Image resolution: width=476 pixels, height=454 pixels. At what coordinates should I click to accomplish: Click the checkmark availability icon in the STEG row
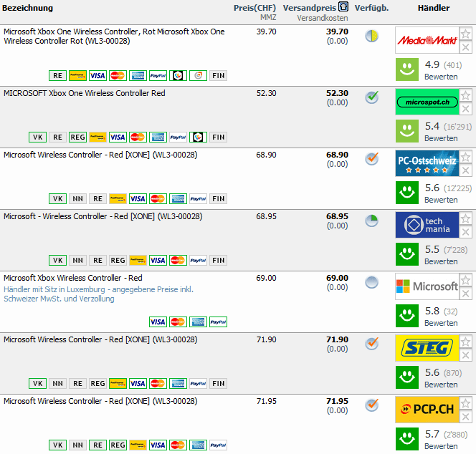[x=371, y=343]
